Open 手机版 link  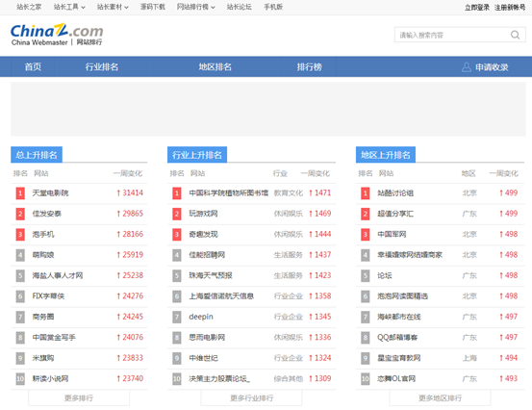(x=273, y=7)
